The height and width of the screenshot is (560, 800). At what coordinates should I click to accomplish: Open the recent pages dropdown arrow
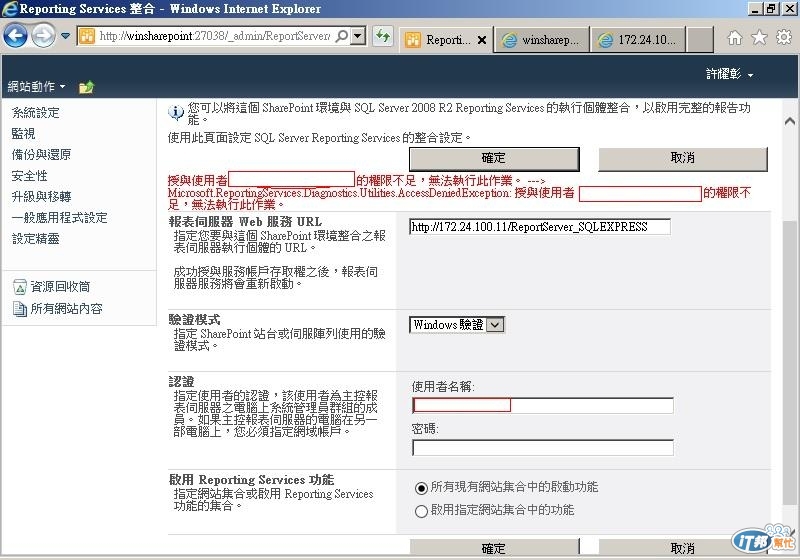coord(66,36)
